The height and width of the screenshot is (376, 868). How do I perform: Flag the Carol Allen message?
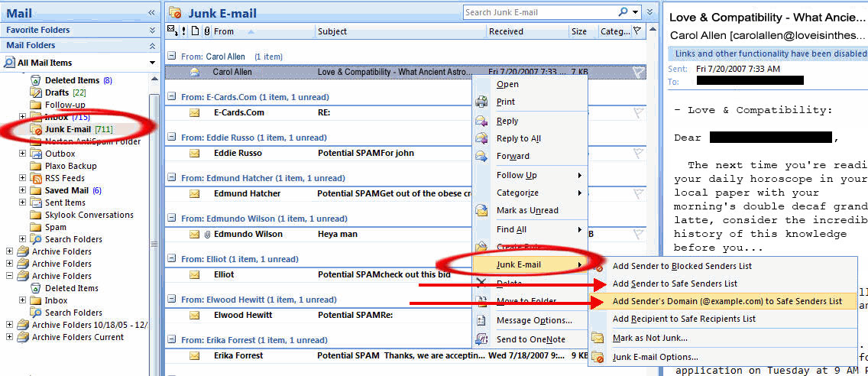click(638, 72)
